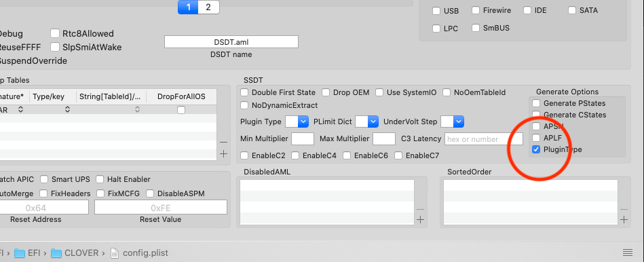The width and height of the screenshot is (644, 262).
Task: Click the Reset Address field
Action: pos(43,208)
